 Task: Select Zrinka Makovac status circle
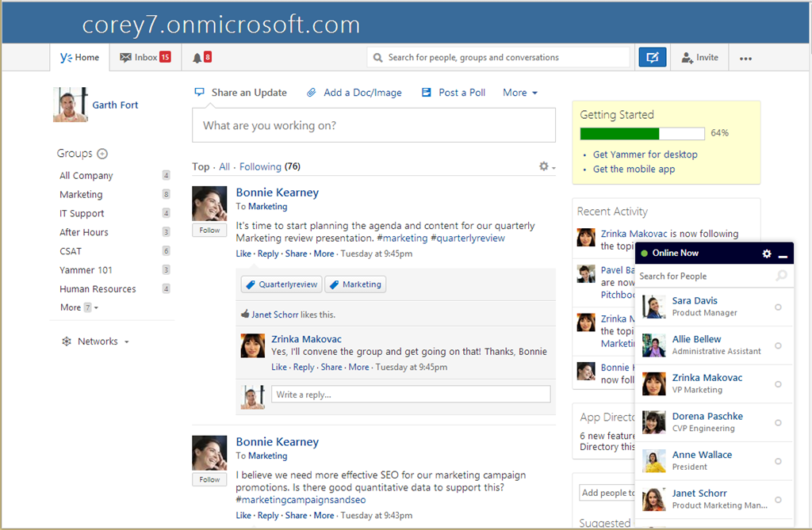click(778, 384)
